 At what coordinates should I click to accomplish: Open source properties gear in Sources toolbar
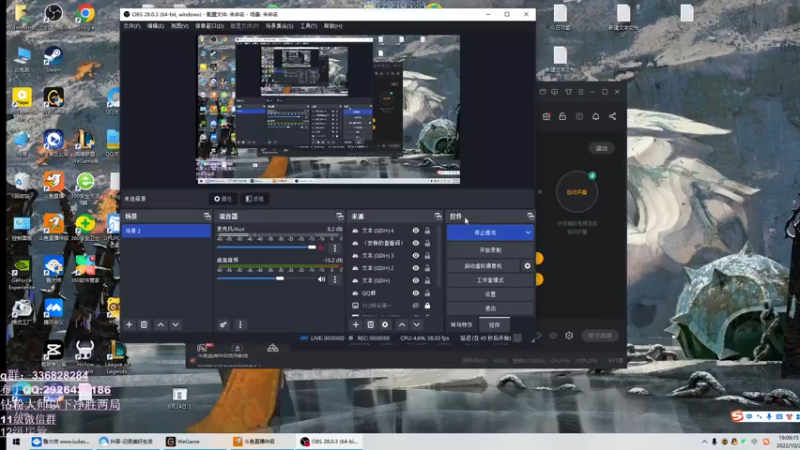(x=385, y=324)
